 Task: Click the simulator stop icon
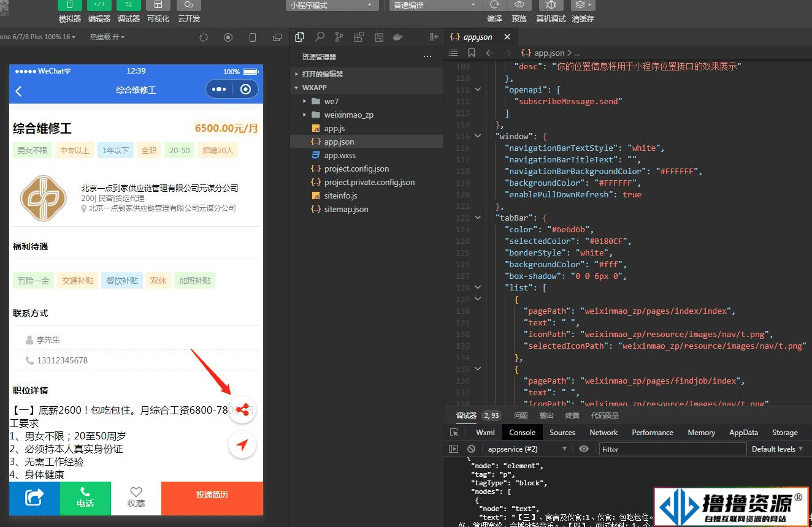click(x=228, y=37)
